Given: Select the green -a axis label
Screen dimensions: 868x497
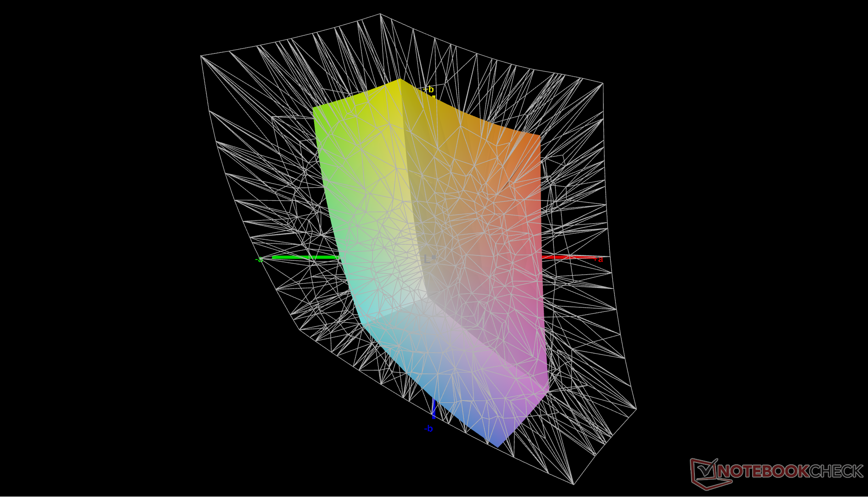Looking at the screenshot, I should [259, 260].
